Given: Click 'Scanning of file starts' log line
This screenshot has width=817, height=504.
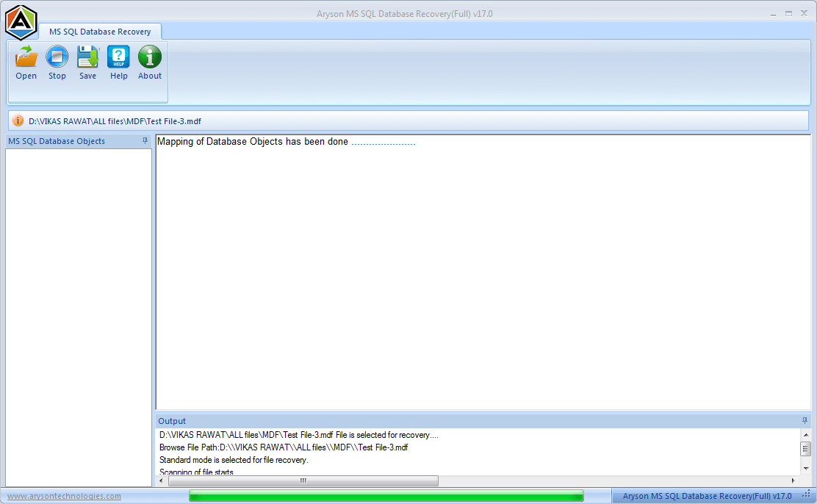Looking at the screenshot, I should (196, 472).
